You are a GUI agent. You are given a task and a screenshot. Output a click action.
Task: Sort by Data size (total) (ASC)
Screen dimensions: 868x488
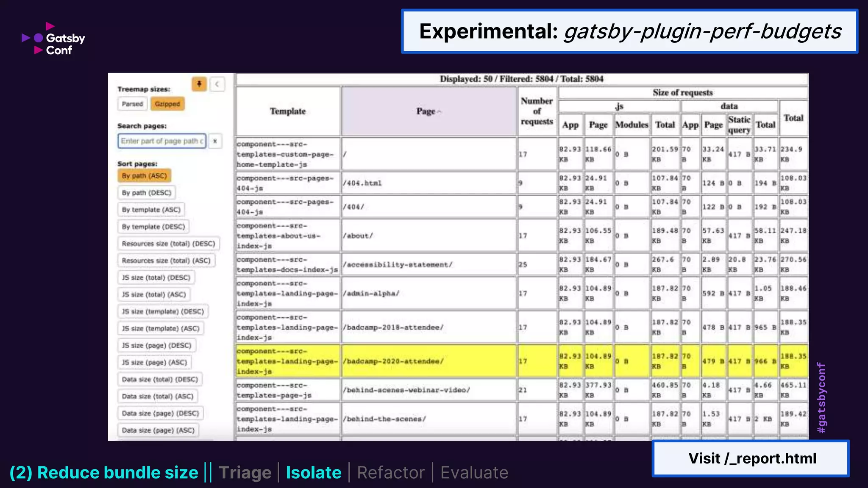click(x=158, y=396)
